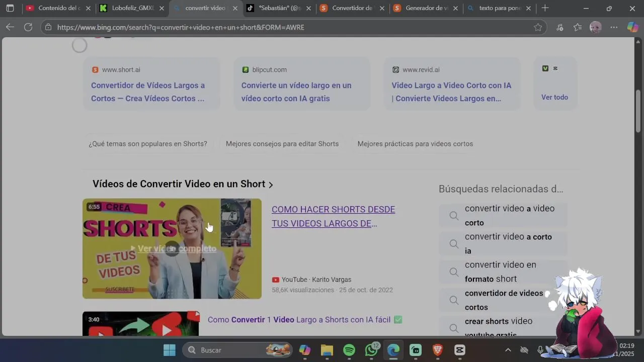Open the Windows Start menu
The height and width of the screenshot is (362, 644).
(x=170, y=350)
